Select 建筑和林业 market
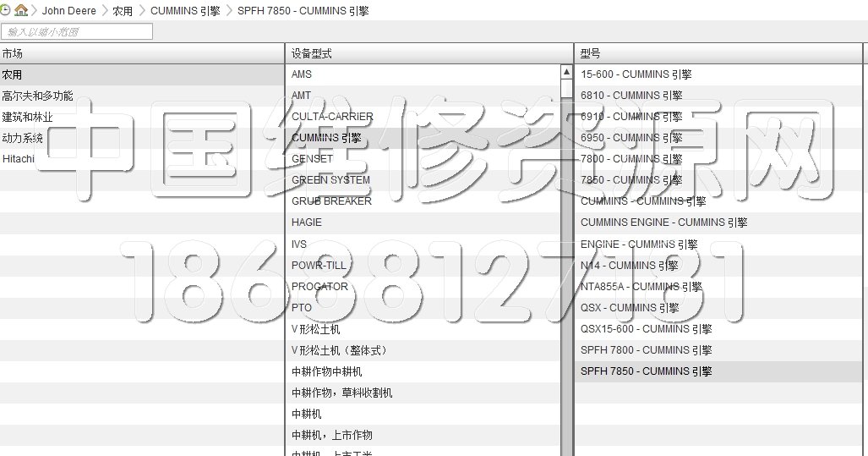 27,117
